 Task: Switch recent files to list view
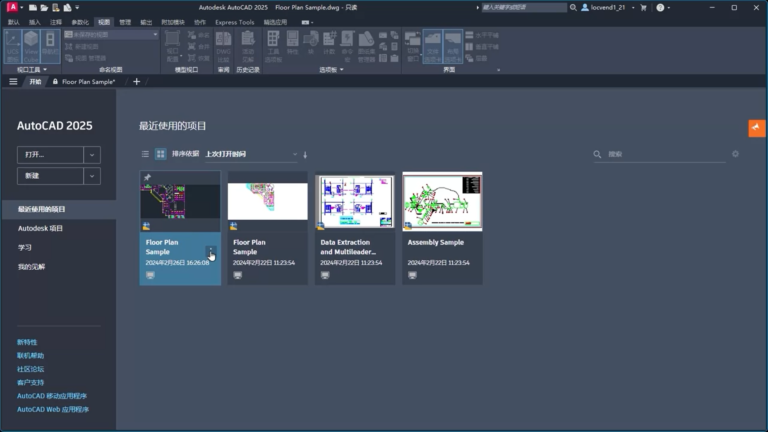[145, 154]
